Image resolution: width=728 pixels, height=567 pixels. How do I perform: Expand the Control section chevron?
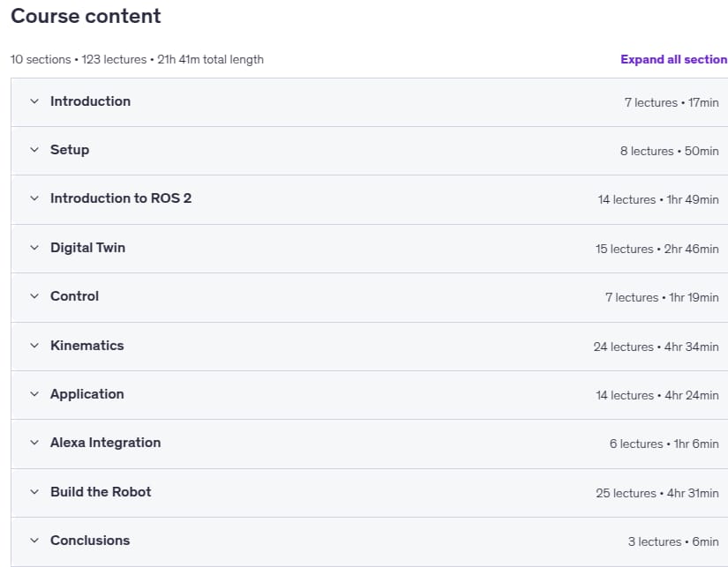pyautogui.click(x=34, y=296)
